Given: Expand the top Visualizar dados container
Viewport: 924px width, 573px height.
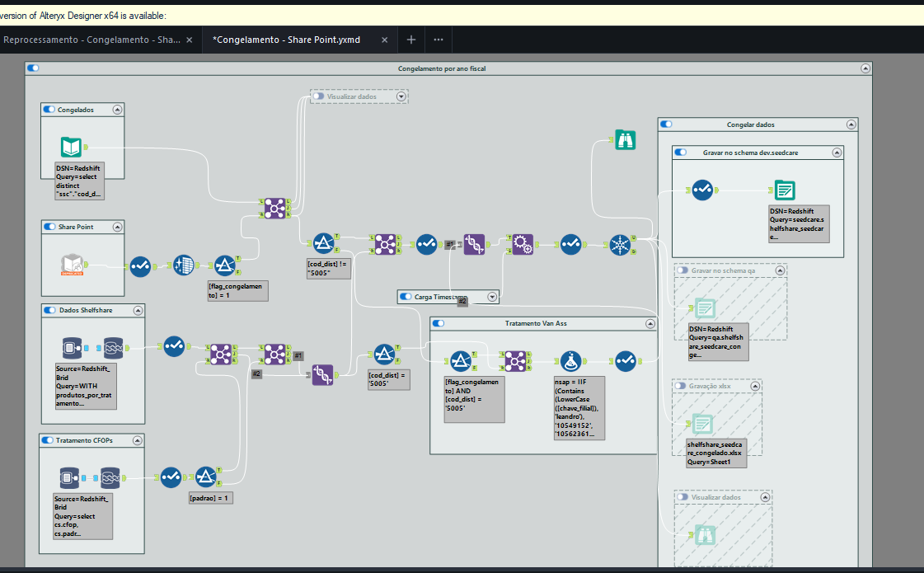Looking at the screenshot, I should [401, 96].
